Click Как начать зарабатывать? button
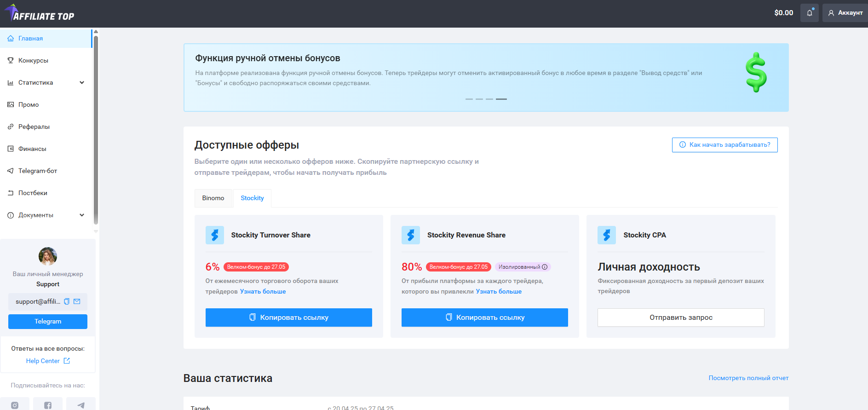Viewport: 868px width, 410px height. [x=725, y=145]
